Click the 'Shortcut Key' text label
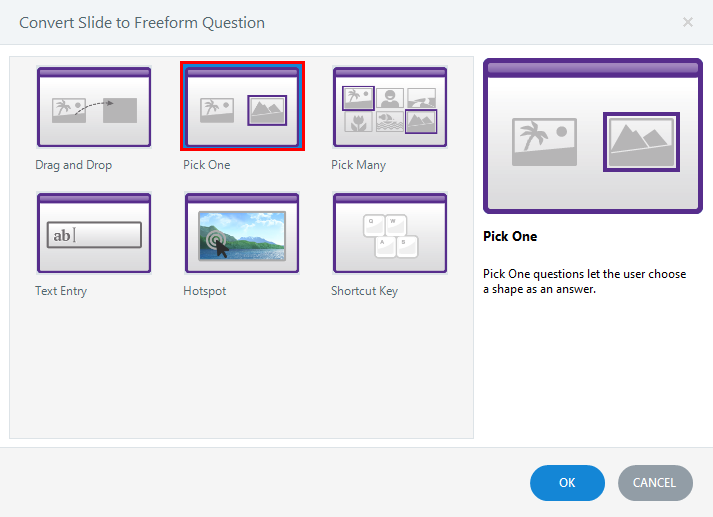The height and width of the screenshot is (517, 713). pyautogui.click(x=365, y=291)
